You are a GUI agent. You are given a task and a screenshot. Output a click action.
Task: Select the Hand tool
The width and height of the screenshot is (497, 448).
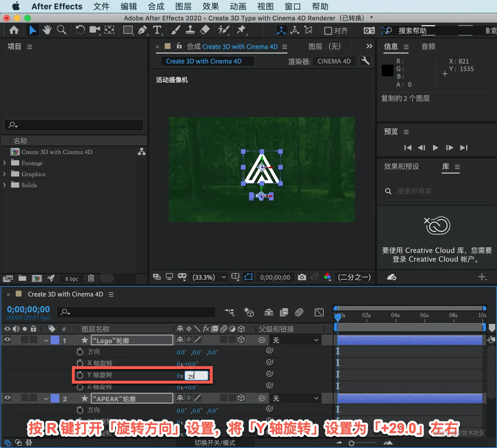(x=47, y=30)
